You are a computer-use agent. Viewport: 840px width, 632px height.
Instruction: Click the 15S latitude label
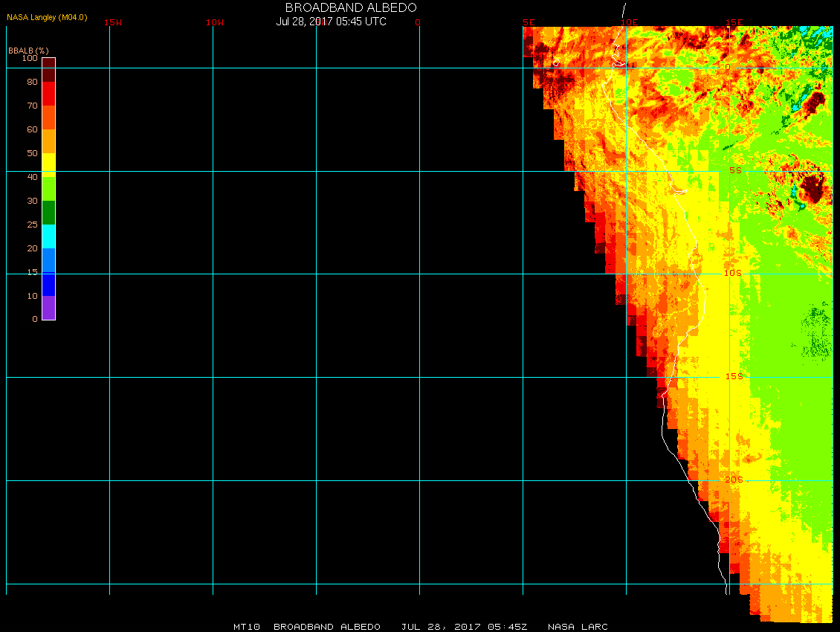coord(733,376)
